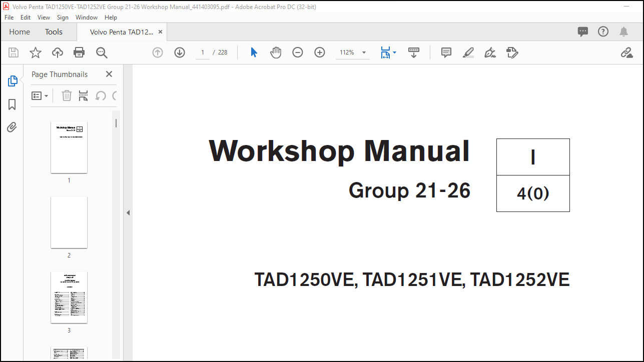Switch to the Home tab

(20, 31)
